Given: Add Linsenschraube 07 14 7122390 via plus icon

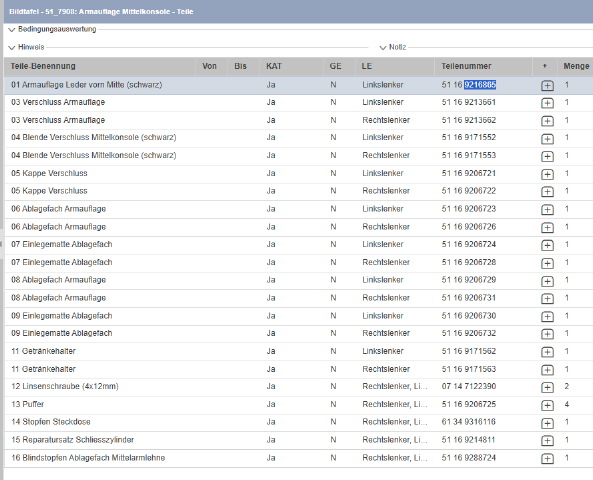Looking at the screenshot, I should [x=547, y=387].
